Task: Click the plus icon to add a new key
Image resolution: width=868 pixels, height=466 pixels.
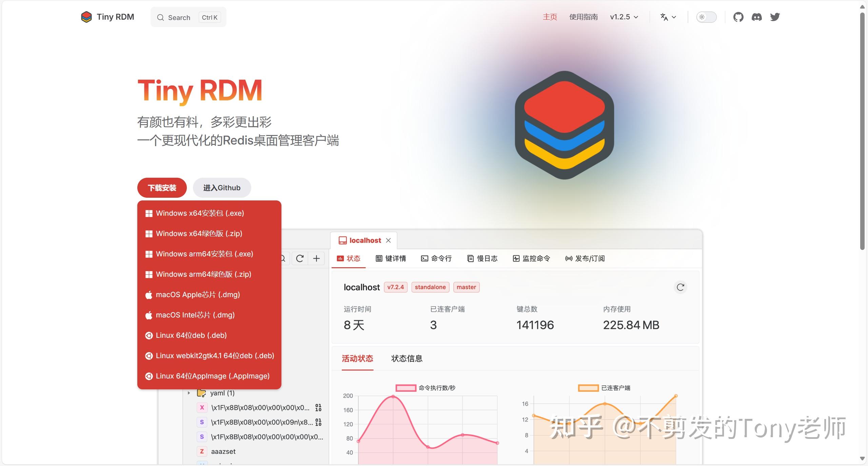Action: pyautogui.click(x=316, y=258)
